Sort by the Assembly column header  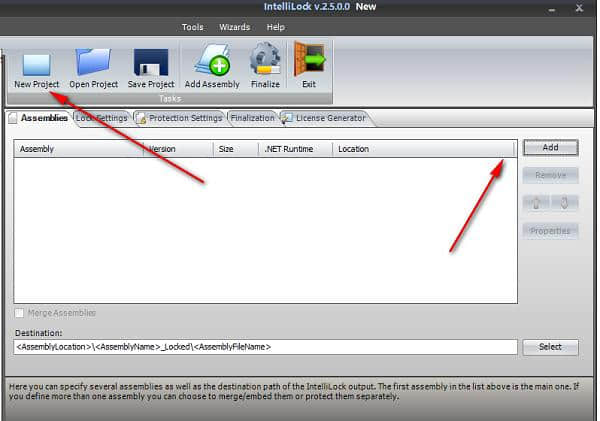click(x=78, y=149)
